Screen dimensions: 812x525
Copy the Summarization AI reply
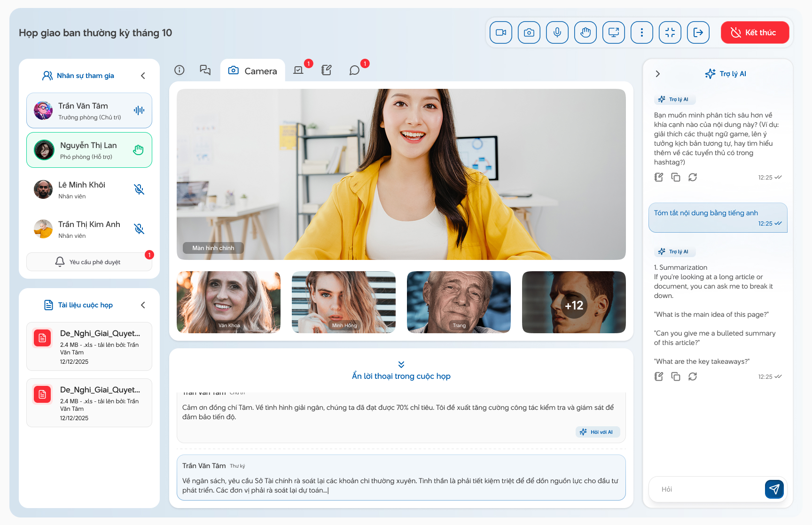(676, 376)
